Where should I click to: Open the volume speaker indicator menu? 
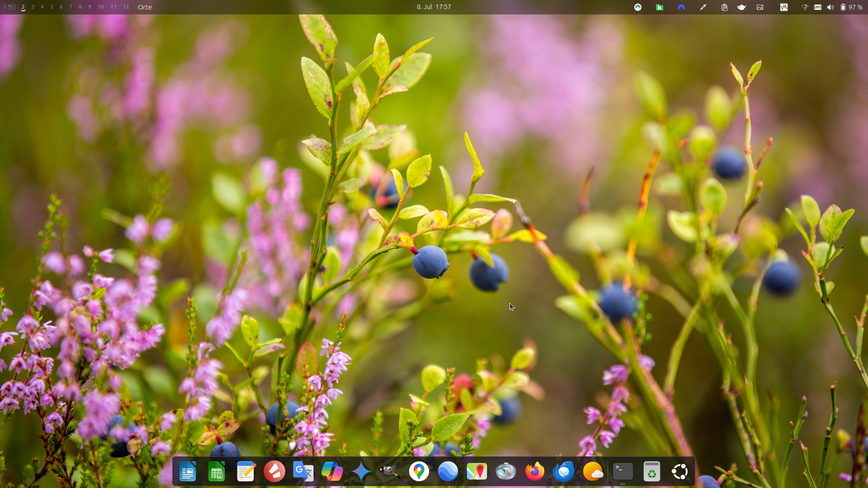pos(830,7)
